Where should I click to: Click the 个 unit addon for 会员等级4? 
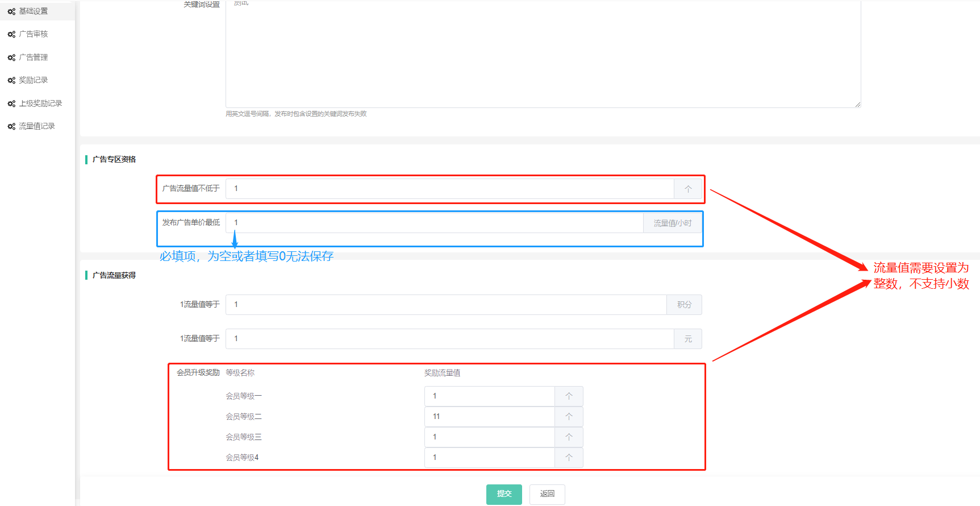tap(569, 458)
